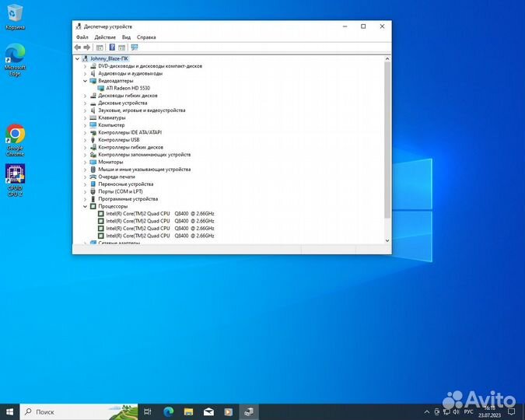Click the Видеоадаптеры display adapter icon
The image size is (525, 420).
[93, 81]
